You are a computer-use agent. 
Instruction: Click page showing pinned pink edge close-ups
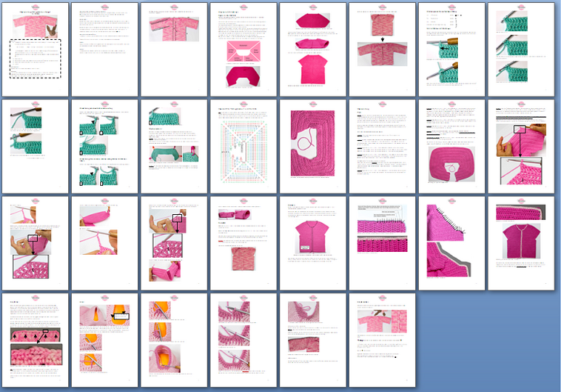pos(452,243)
